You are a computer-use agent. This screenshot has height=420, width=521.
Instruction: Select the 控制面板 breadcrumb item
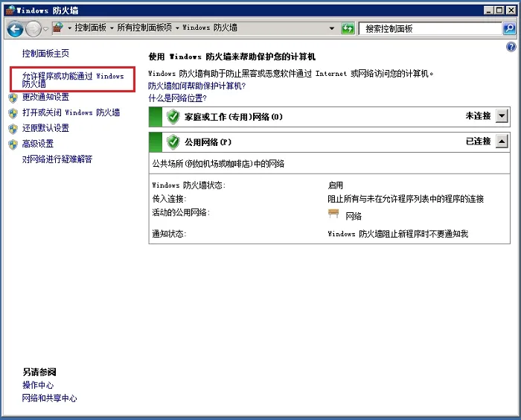tap(90, 28)
